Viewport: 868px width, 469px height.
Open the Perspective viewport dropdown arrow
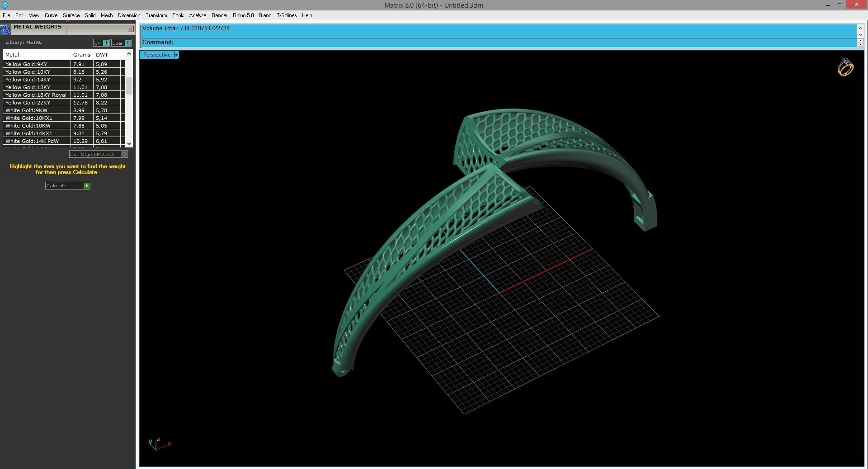tap(176, 55)
